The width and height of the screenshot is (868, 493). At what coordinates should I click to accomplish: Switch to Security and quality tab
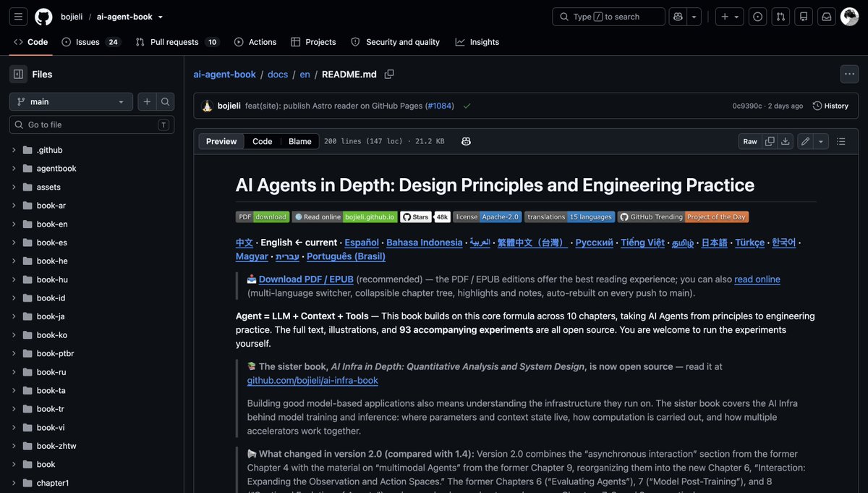tap(395, 42)
